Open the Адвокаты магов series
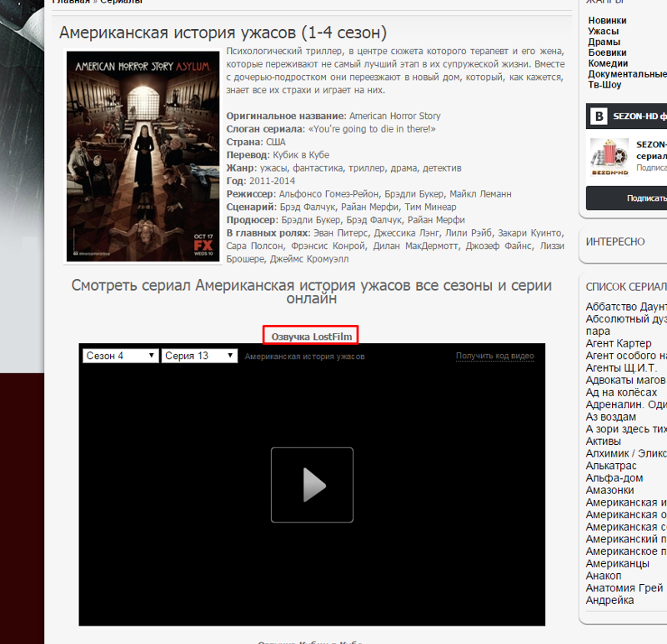This screenshot has height=644, width=667. [x=626, y=380]
